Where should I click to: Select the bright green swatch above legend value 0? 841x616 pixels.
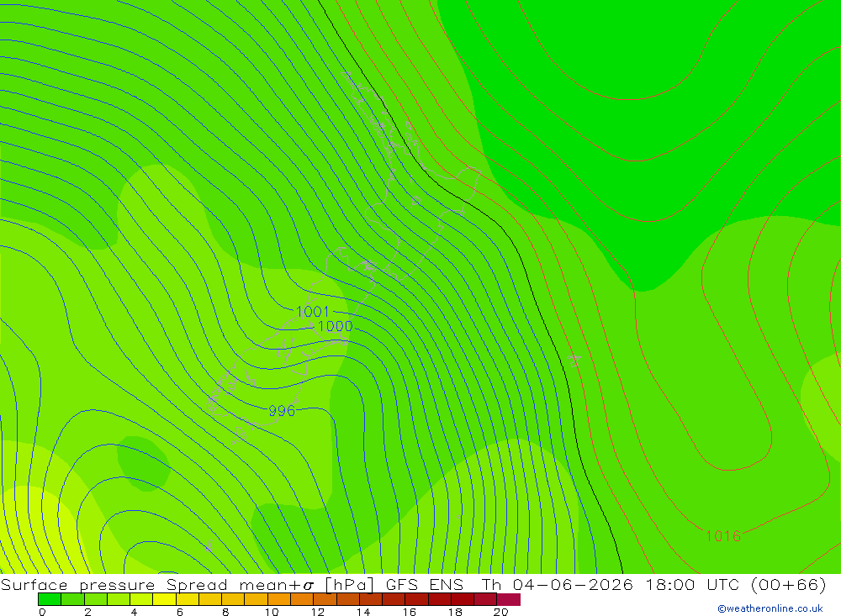50,599
